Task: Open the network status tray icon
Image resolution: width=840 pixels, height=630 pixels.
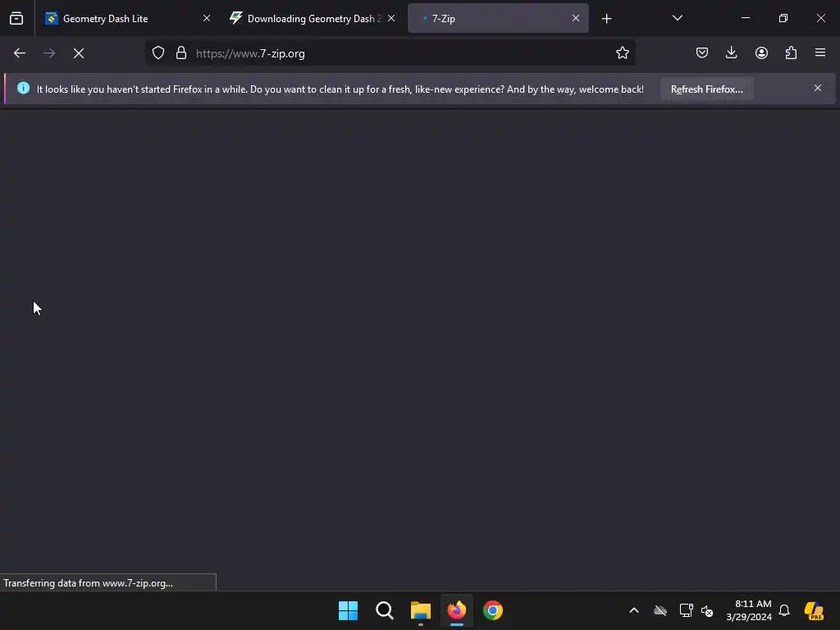Action: coord(687,610)
